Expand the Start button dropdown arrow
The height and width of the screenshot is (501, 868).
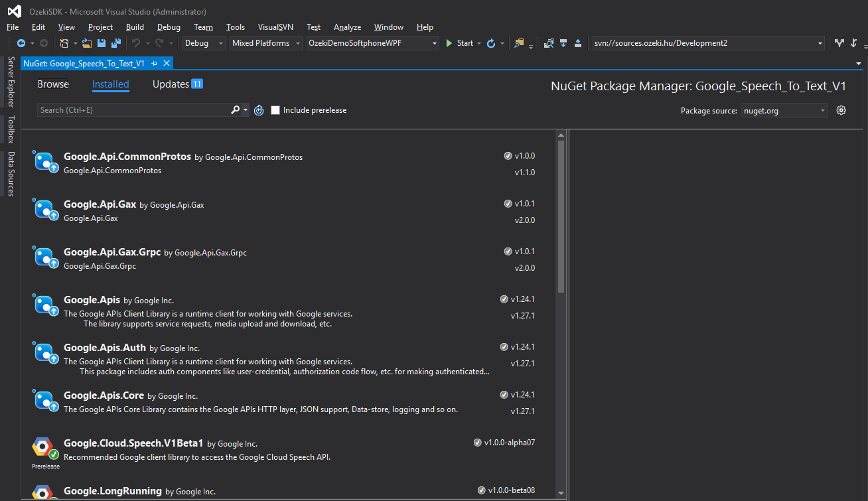[479, 43]
